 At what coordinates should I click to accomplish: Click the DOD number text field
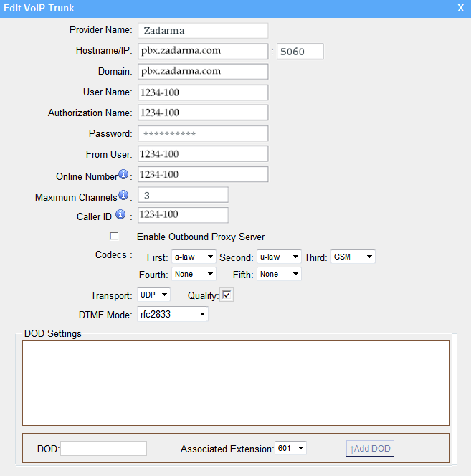104,448
